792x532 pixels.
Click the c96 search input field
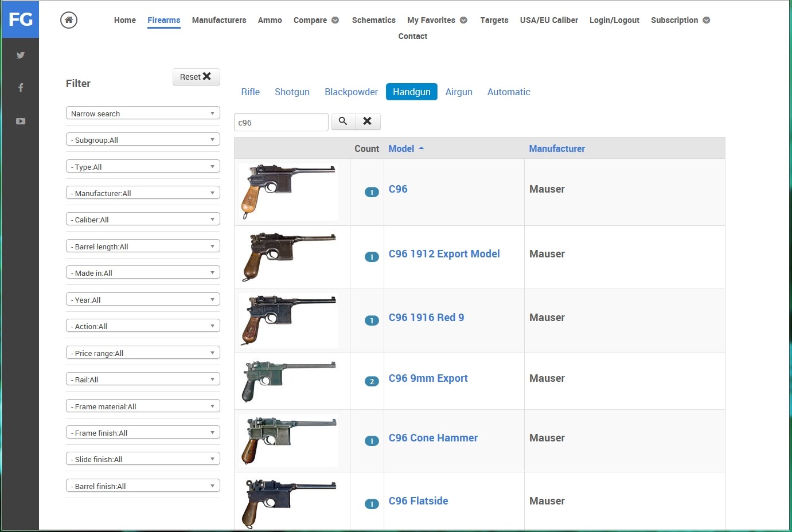click(281, 122)
